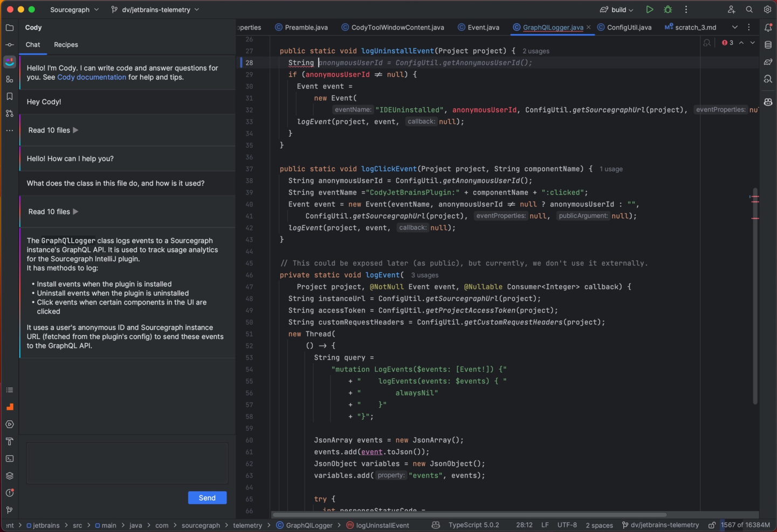Viewport: 777px width, 532px height.
Task: Switch to the Recipes tab
Action: (66, 45)
